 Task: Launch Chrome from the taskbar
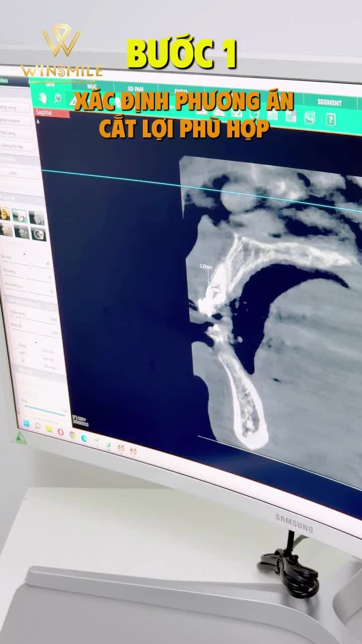[72, 435]
